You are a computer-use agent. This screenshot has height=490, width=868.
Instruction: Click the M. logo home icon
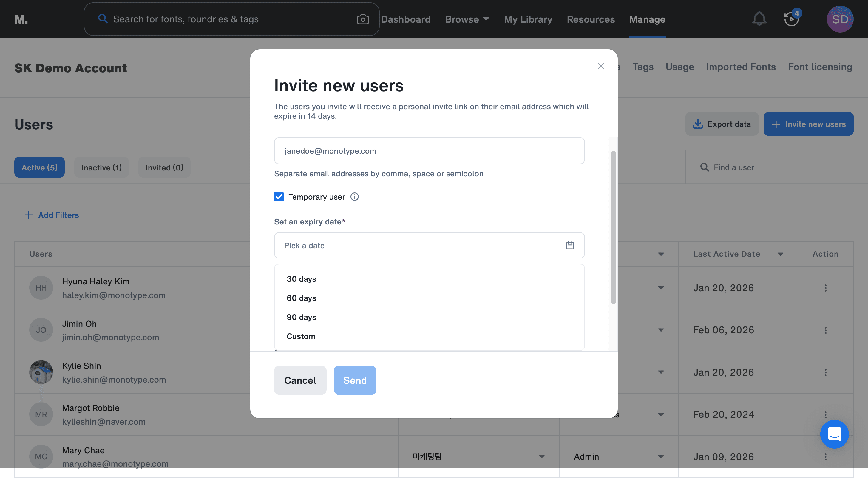point(21,19)
